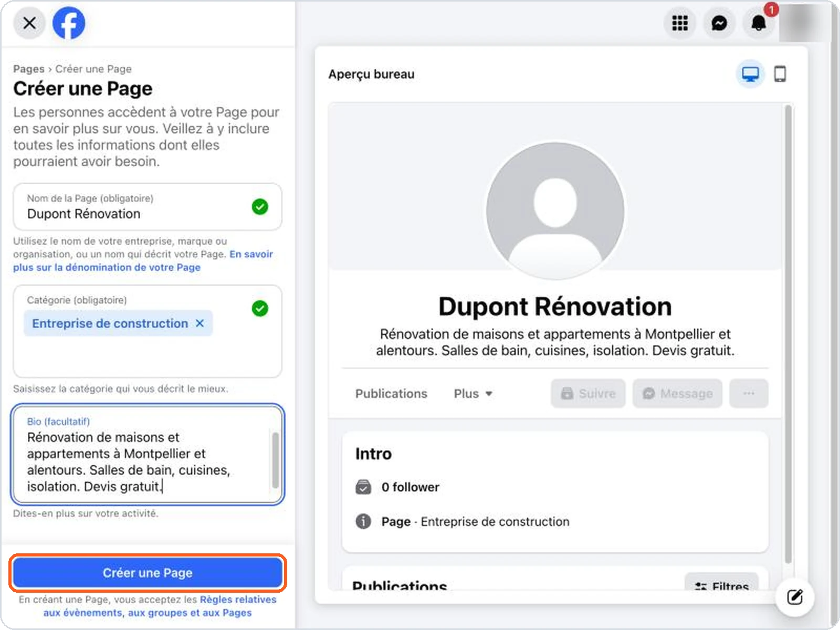Click the Message button in preview
The image size is (840, 630).
coord(677,393)
